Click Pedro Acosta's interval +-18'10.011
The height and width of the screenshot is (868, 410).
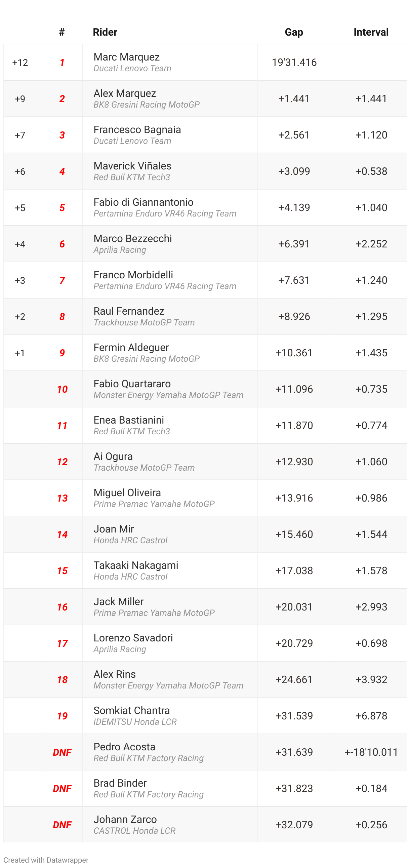pyautogui.click(x=371, y=752)
